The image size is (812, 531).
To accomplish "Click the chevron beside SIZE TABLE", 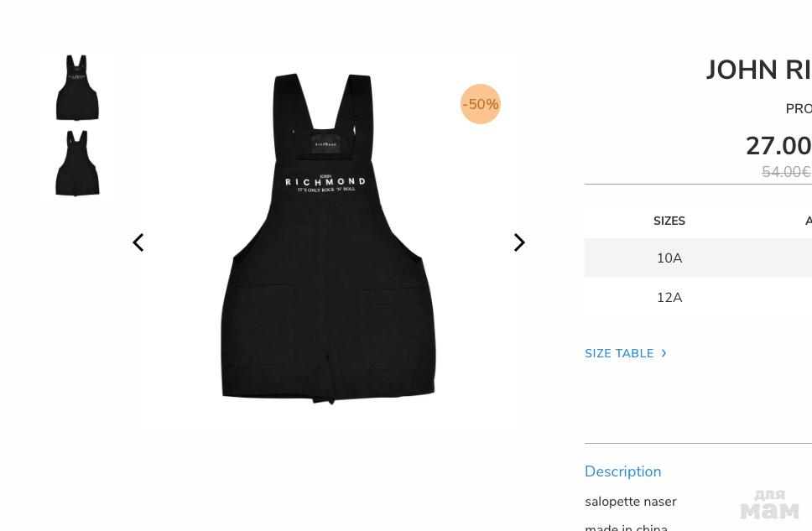I will (664, 353).
